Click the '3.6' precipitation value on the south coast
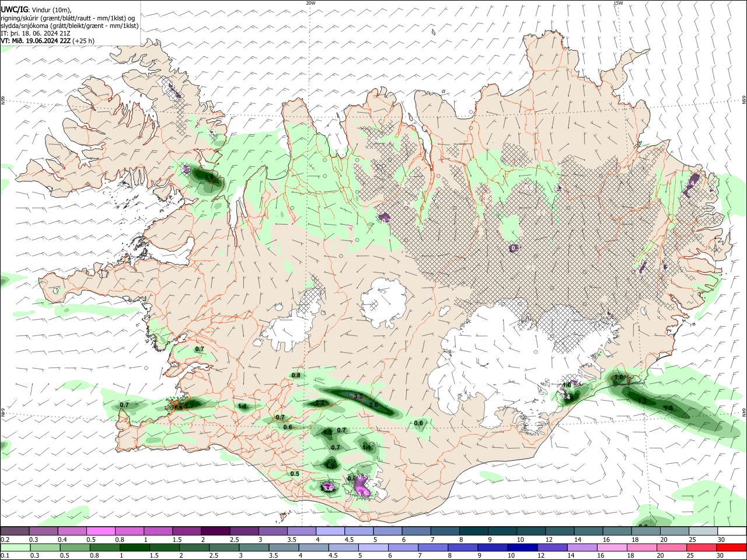 [328, 488]
